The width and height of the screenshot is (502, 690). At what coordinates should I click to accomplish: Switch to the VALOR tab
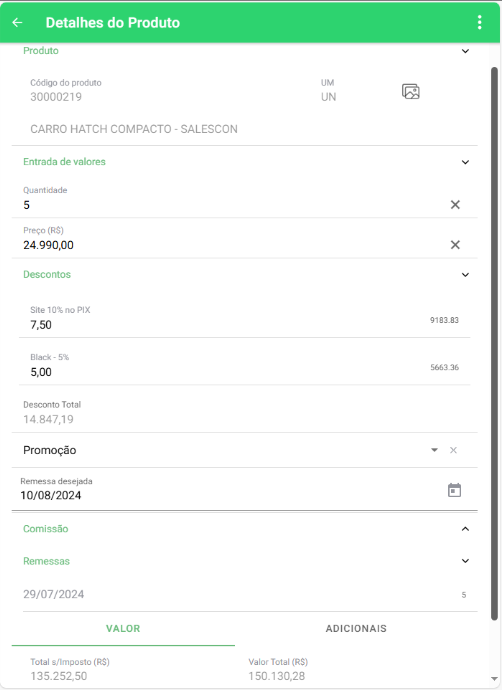pos(123,629)
